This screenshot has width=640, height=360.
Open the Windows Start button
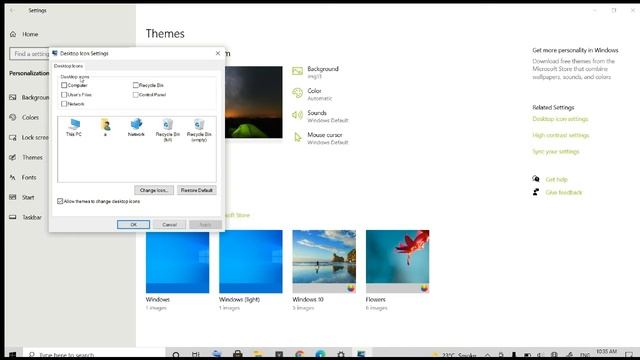[13, 354]
